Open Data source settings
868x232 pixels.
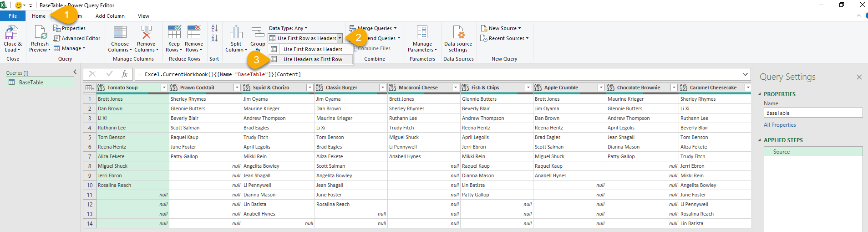click(x=458, y=33)
